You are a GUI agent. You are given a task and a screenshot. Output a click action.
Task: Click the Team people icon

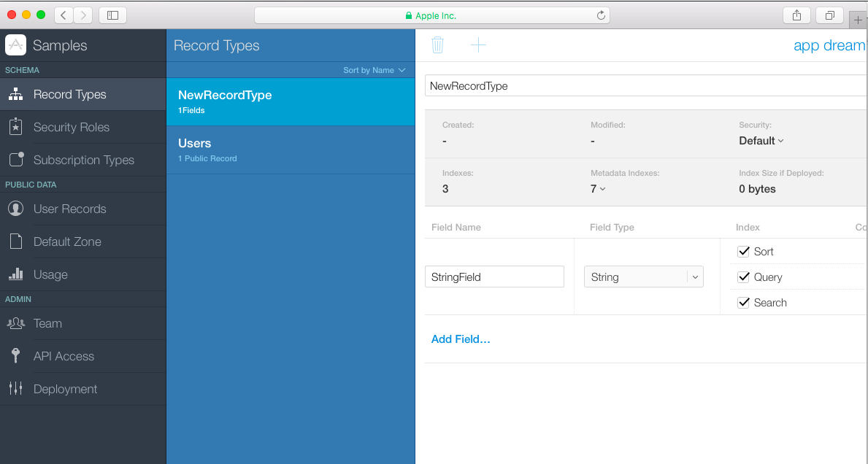tap(15, 323)
